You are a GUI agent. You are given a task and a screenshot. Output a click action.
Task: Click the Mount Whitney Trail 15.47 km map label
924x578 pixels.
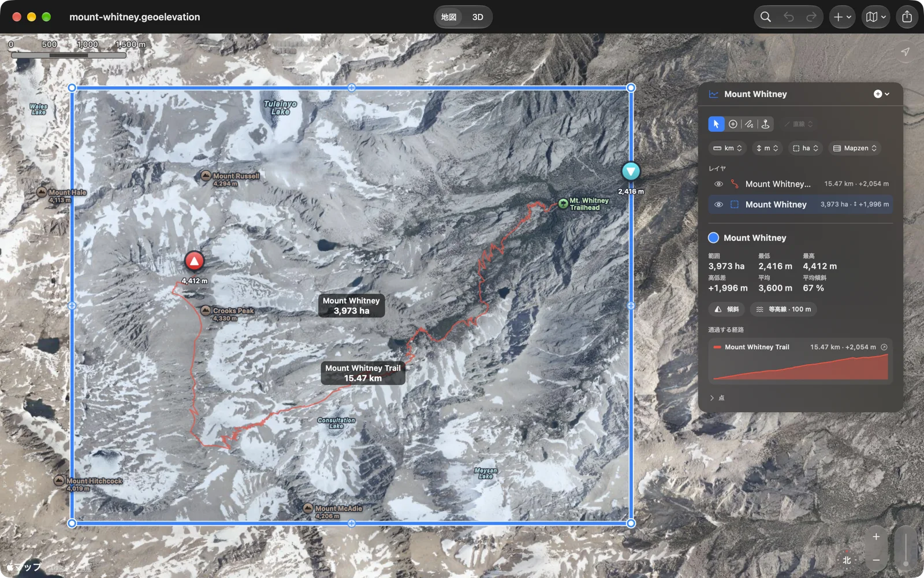(363, 373)
